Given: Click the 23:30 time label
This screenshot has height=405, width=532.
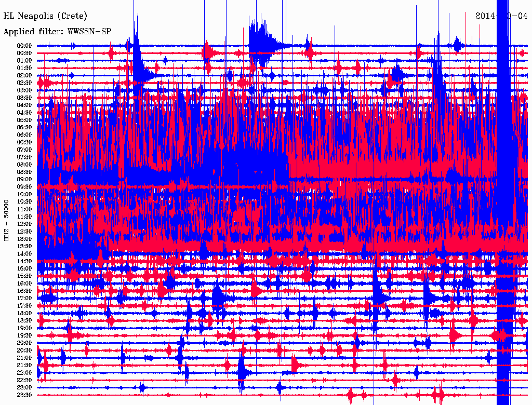Looking at the screenshot, I should tap(24, 395).
